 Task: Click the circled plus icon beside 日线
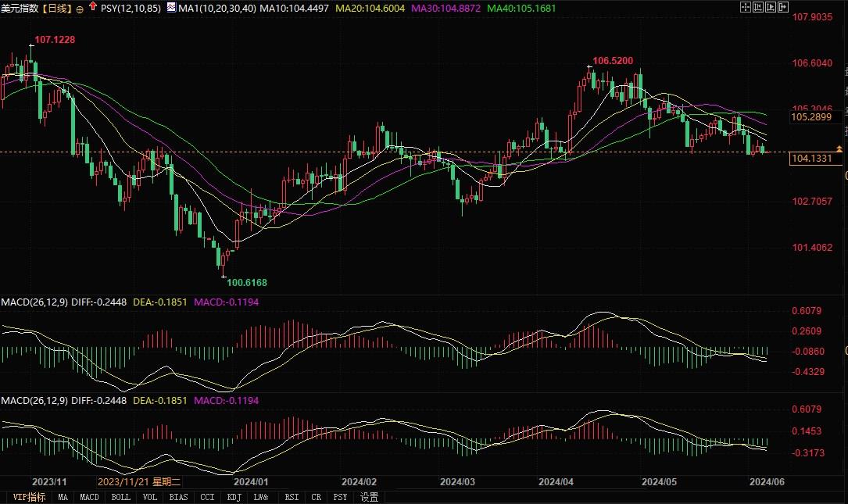[x=80, y=9]
